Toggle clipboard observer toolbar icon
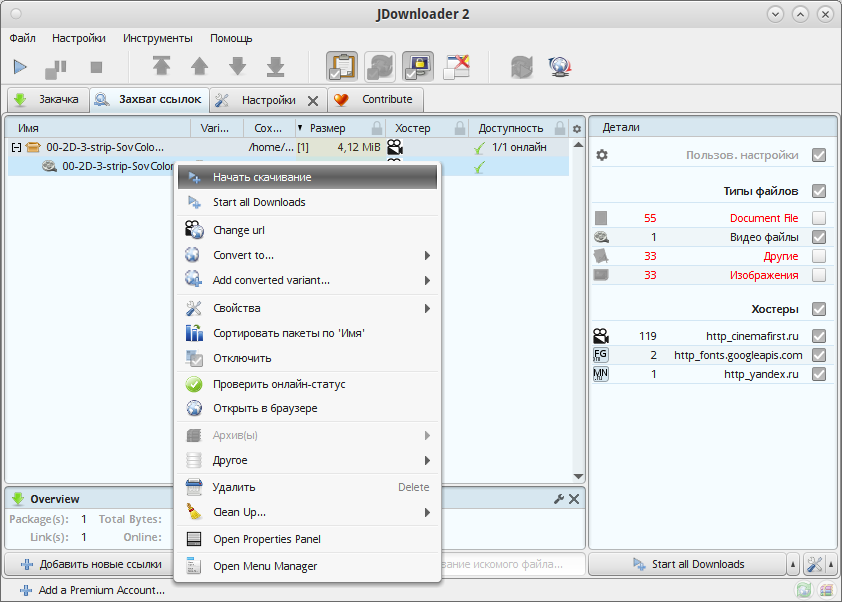This screenshot has width=842, height=602. click(342, 67)
